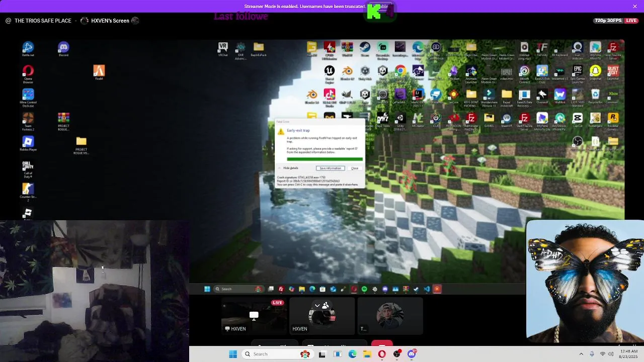644x362 pixels.
Task: Click Close in the Early-exit trap dialog
Action: click(x=355, y=168)
